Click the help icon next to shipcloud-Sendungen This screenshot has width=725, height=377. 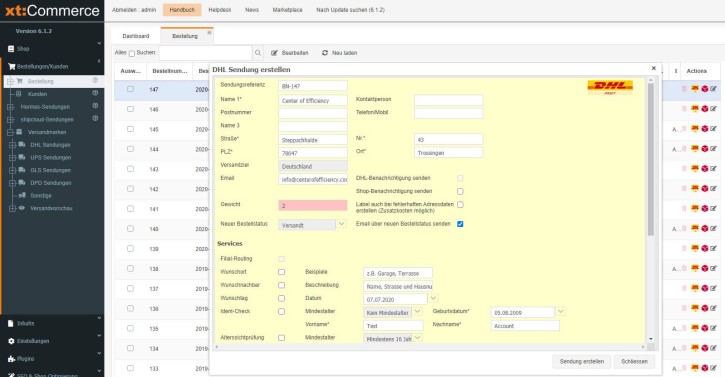(x=95, y=118)
